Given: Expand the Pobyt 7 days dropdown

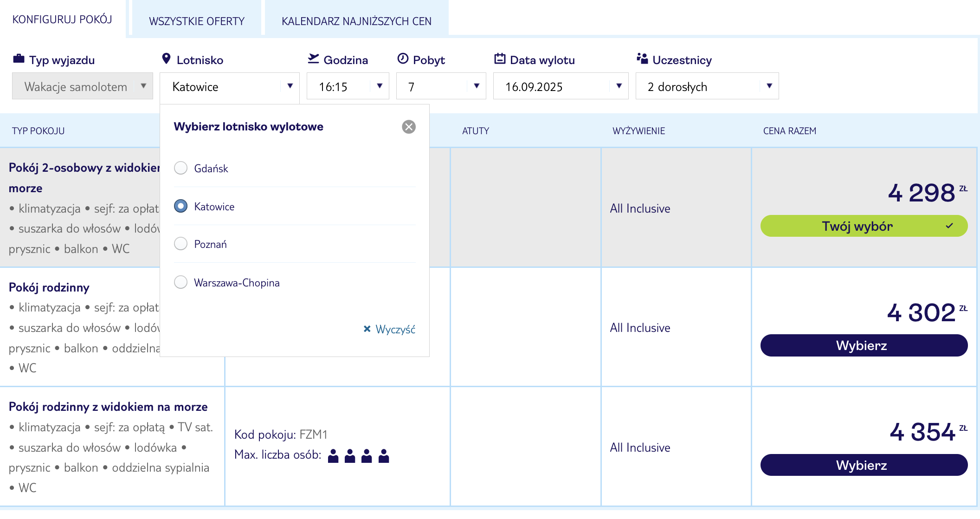Looking at the screenshot, I should point(441,86).
